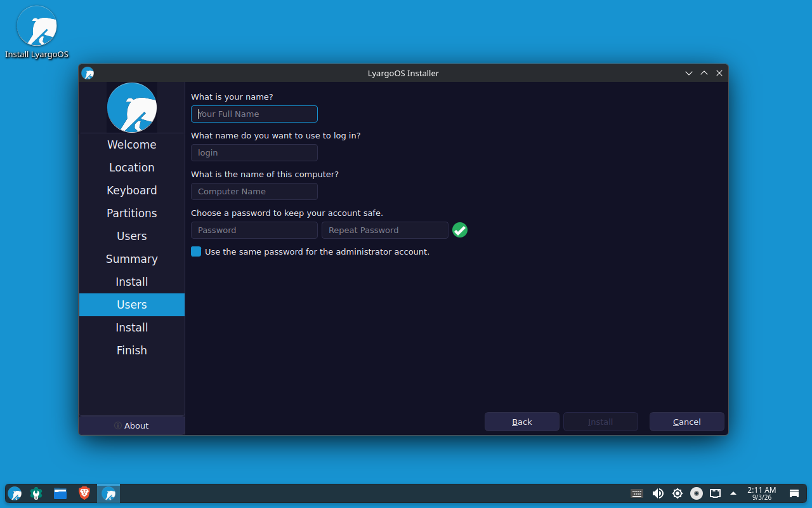812x508 pixels.
Task: Toggle same password for administrator checkbox
Action: tap(196, 251)
